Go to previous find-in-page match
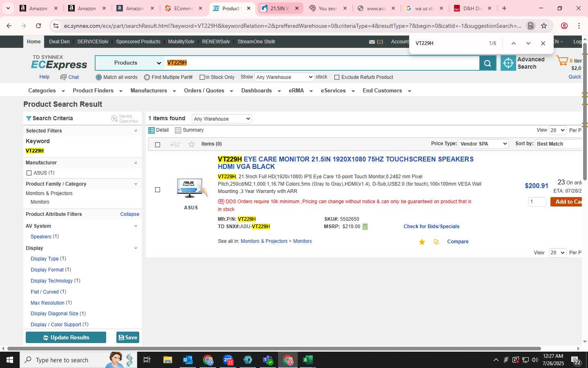 click(514, 43)
